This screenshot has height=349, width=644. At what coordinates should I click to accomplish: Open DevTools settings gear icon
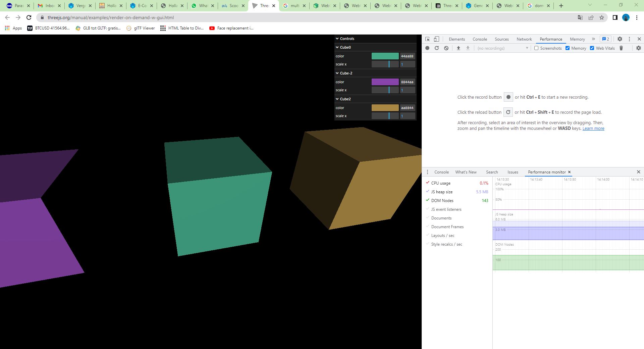(x=620, y=39)
